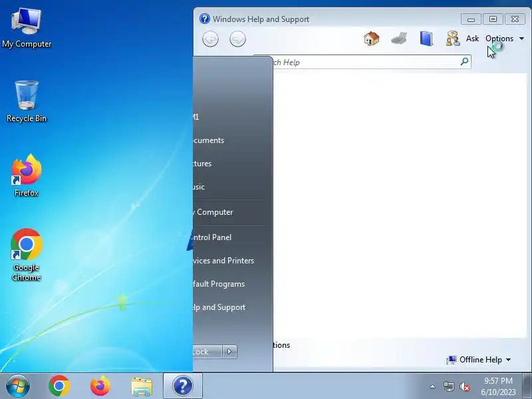This screenshot has width=532, height=399.
Task: Click Help and Support taskbar button
Action: pos(183,386)
